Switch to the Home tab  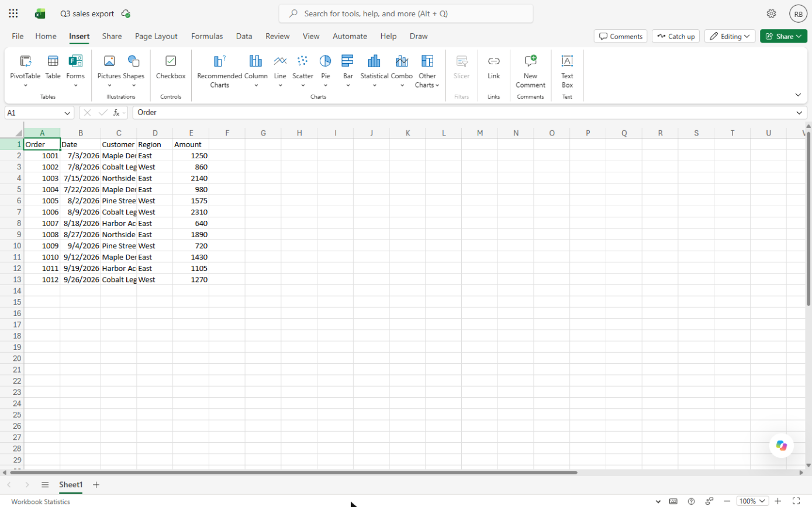46,36
